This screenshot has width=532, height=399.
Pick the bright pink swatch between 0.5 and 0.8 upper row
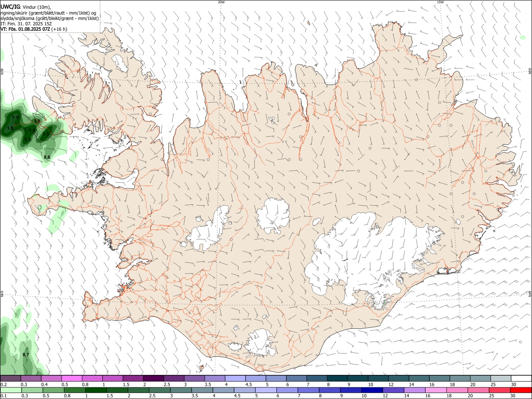[71, 378]
